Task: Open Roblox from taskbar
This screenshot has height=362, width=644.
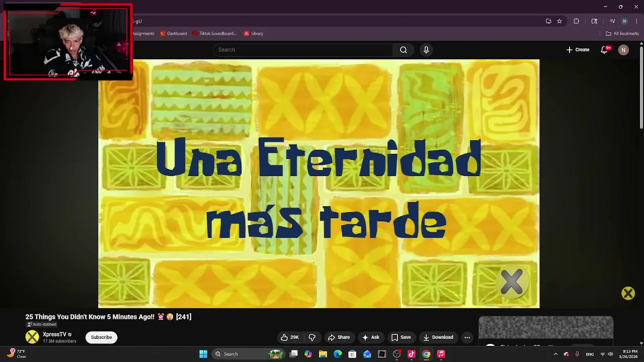Action: click(382, 354)
